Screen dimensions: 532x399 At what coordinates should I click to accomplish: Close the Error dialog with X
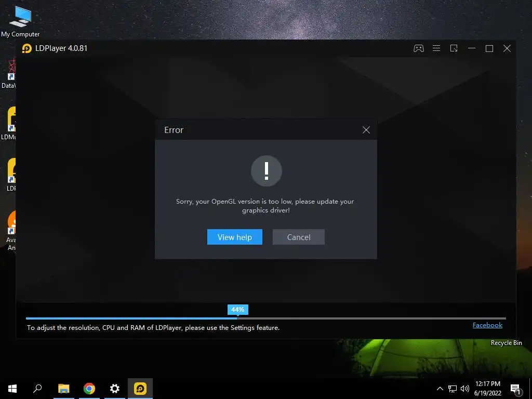click(366, 130)
